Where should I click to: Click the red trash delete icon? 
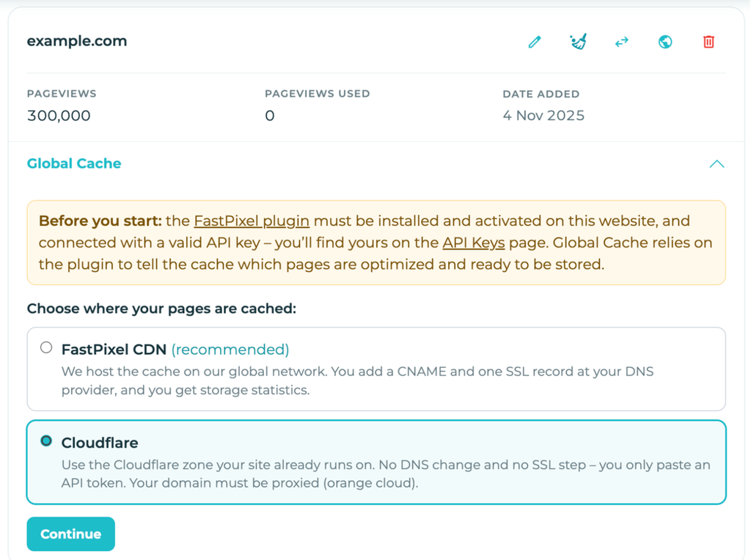708,42
